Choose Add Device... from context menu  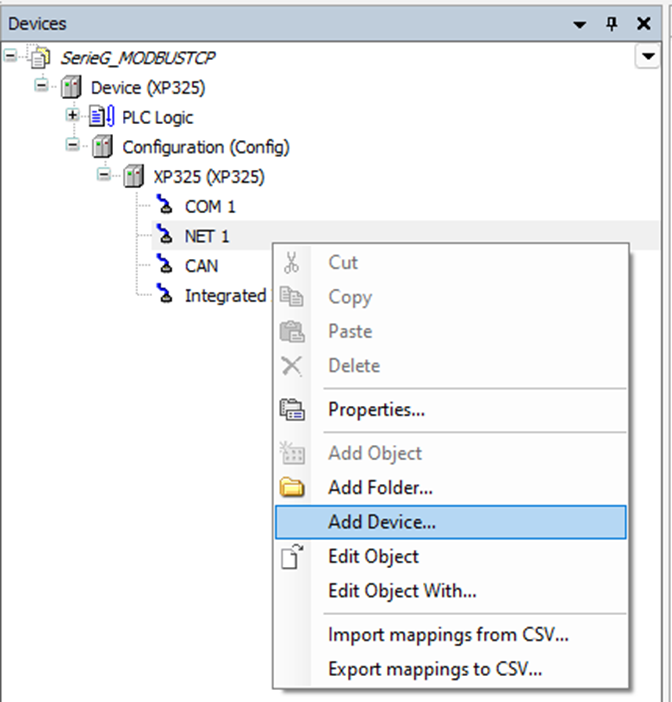coord(381,522)
